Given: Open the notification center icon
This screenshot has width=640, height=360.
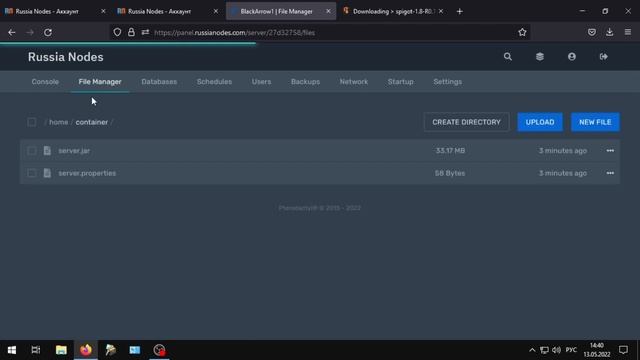Looking at the screenshot, I should click(x=623, y=350).
